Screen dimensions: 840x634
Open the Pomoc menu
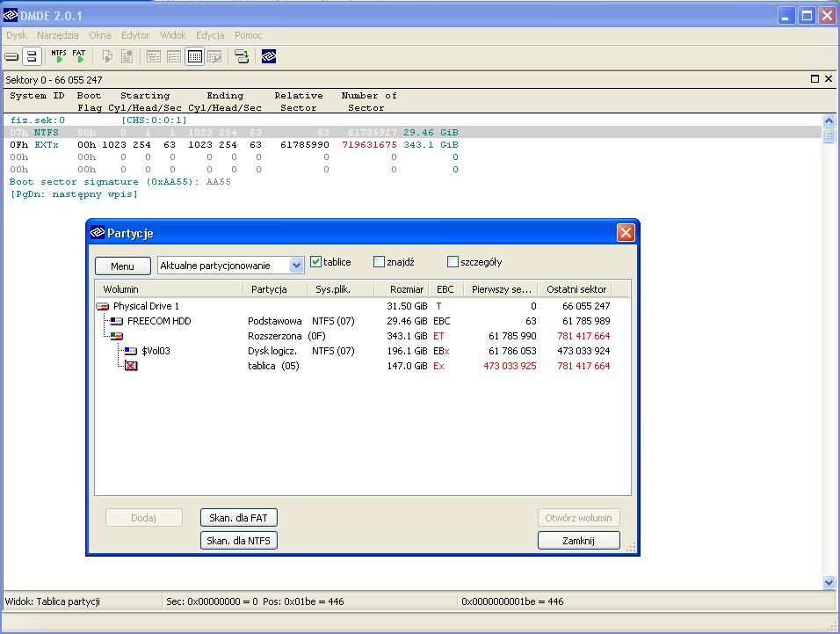pyautogui.click(x=249, y=35)
